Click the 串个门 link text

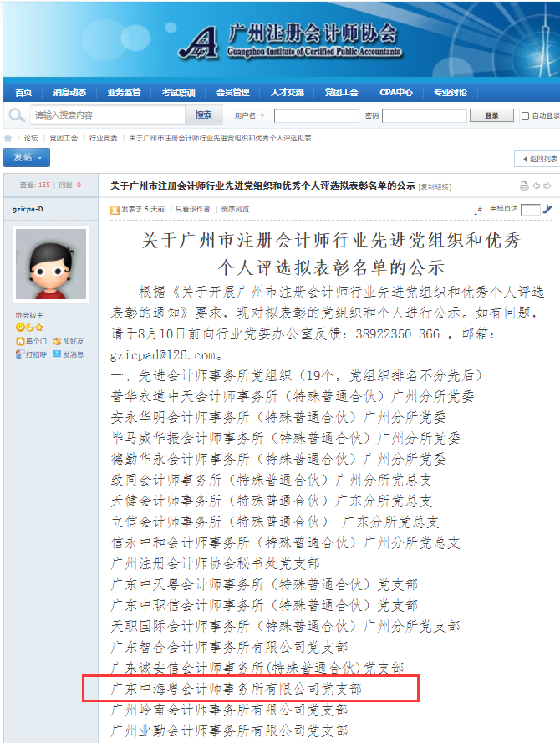click(37, 341)
